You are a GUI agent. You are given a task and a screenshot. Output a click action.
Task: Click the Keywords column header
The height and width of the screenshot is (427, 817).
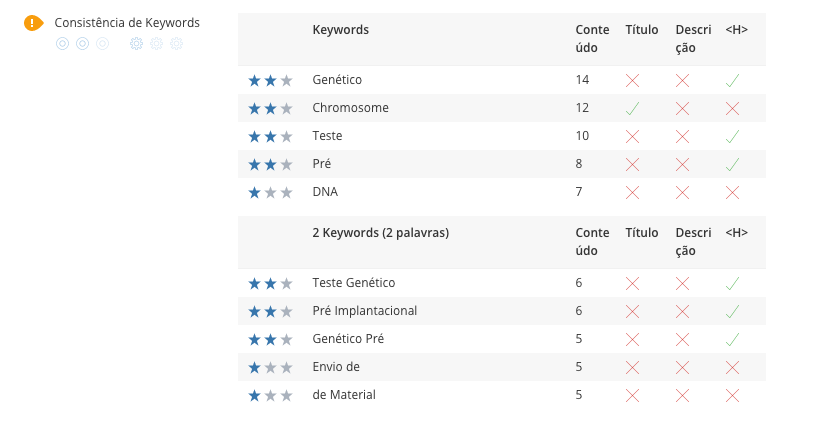[x=341, y=30]
